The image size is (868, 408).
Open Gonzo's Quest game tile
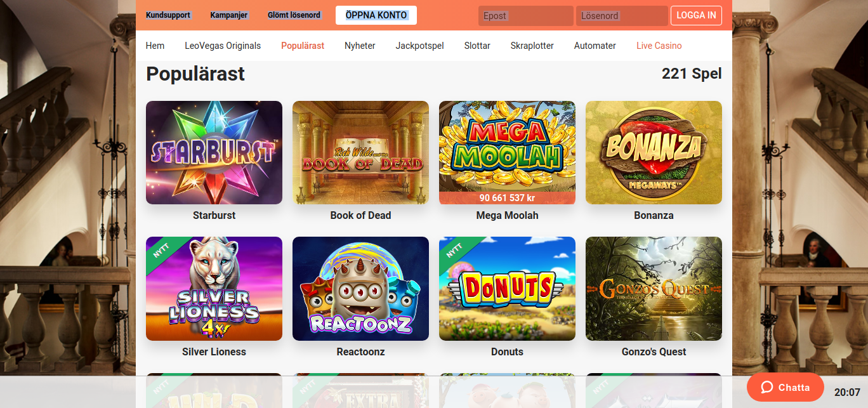coord(654,289)
